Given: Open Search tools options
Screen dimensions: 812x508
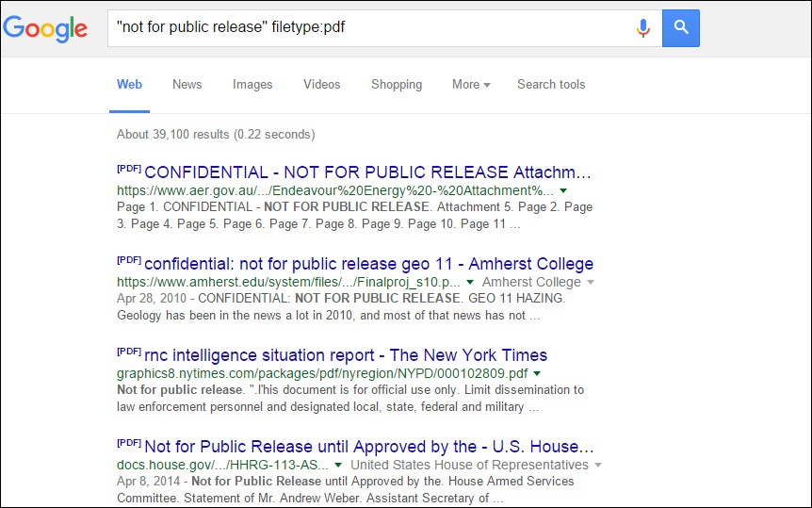Looking at the screenshot, I should coord(550,85).
